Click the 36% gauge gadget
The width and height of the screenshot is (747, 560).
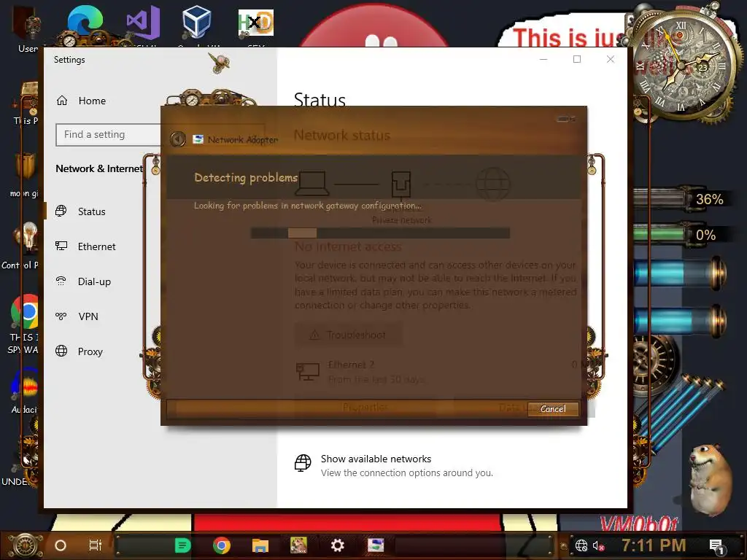tap(681, 199)
